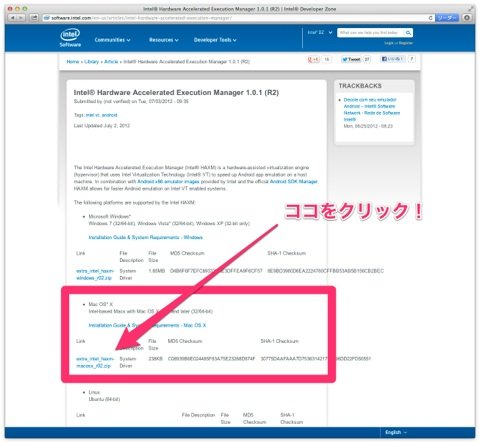Click the full-screen icon in the title bar
The width and height of the screenshot is (480, 443).
[471, 9]
